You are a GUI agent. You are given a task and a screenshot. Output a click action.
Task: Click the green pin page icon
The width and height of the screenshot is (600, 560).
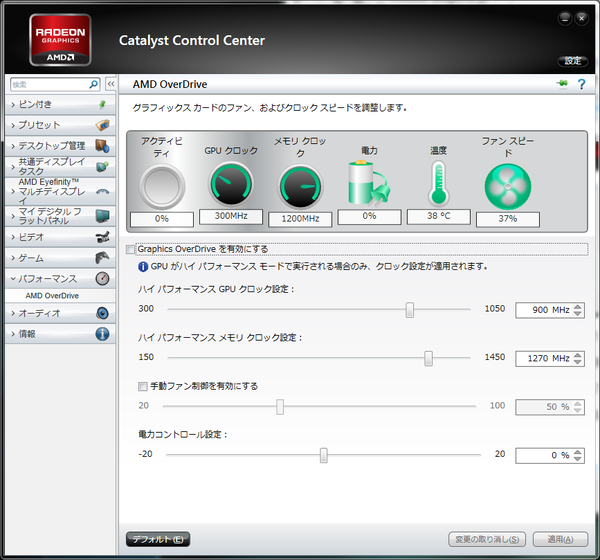coord(562,83)
